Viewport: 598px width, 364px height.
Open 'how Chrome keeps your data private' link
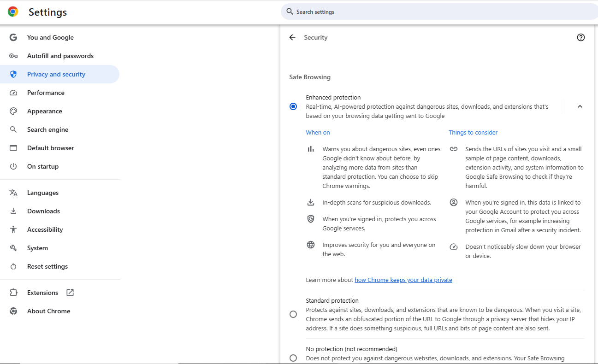[x=403, y=280]
